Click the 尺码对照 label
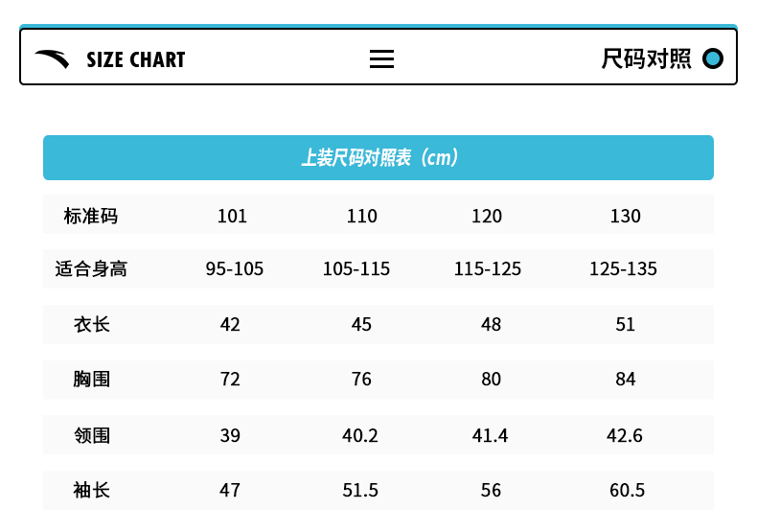The image size is (757, 532). click(646, 59)
